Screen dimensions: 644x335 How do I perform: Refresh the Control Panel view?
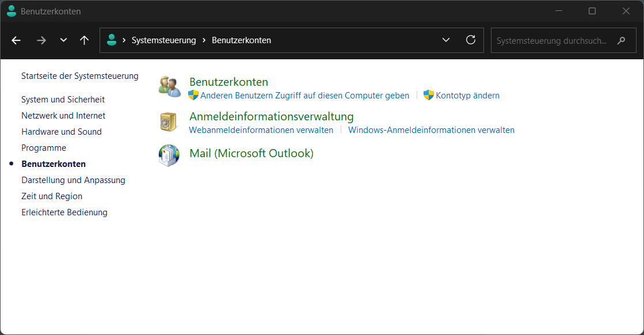point(470,40)
